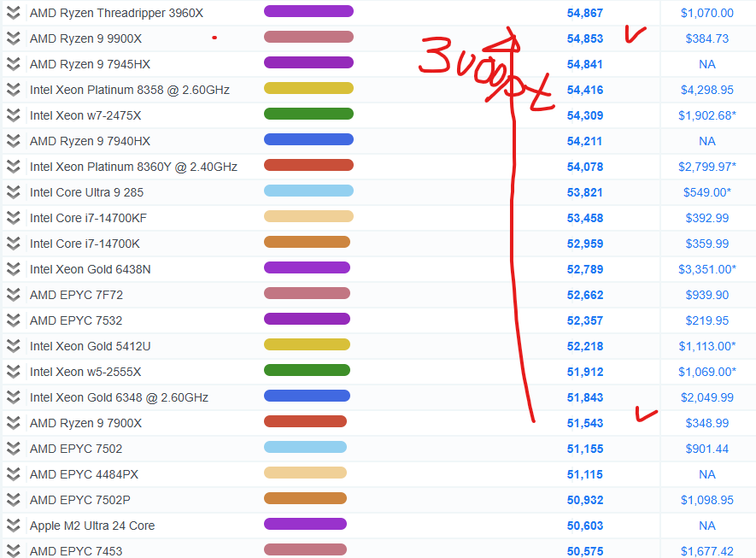
Task: Click the 54,841 CPU mark value
Action: click(x=585, y=64)
